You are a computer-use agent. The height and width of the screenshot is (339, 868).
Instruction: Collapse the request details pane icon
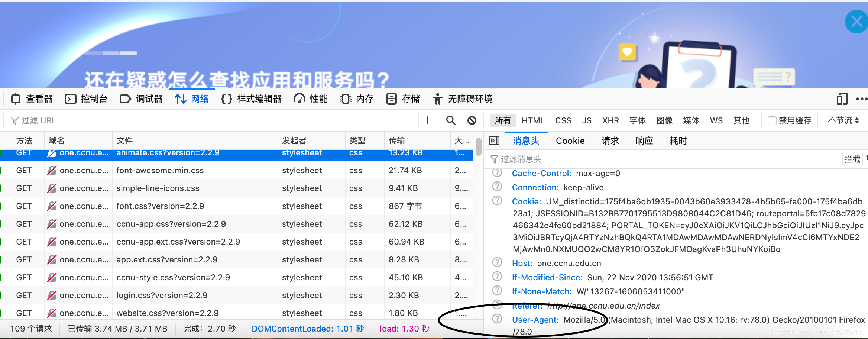coord(494,141)
